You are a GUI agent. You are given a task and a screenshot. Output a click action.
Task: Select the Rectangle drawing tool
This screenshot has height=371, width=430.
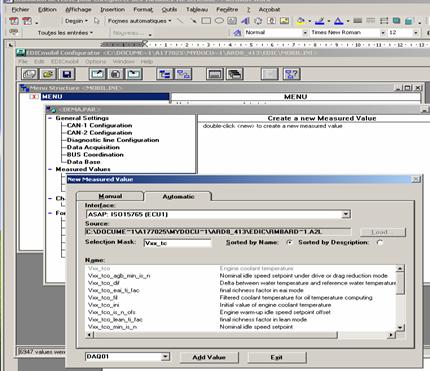206,21
